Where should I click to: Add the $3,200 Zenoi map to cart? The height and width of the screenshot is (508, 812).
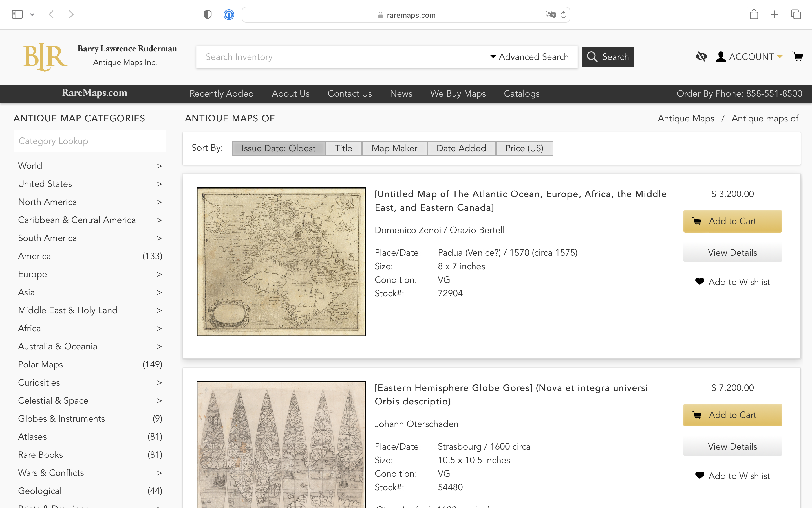(x=732, y=221)
